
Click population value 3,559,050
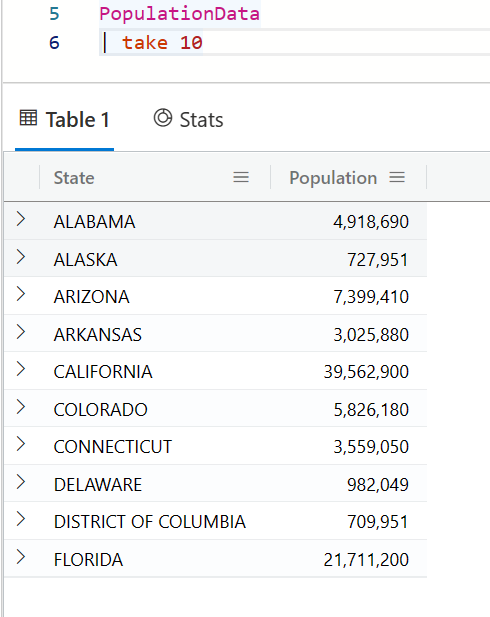371,447
